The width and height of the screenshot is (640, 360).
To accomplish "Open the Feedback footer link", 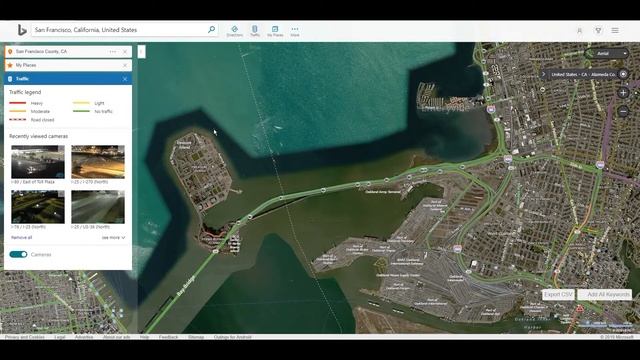I will (x=169, y=337).
